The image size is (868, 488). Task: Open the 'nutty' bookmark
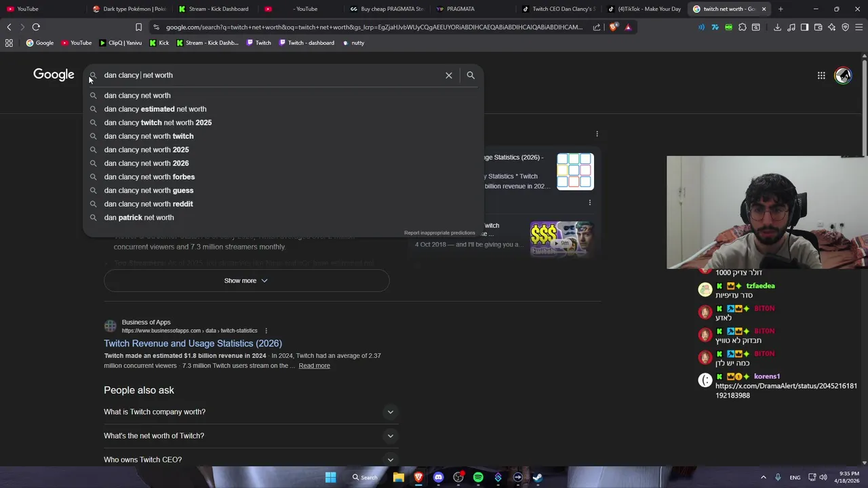click(353, 43)
